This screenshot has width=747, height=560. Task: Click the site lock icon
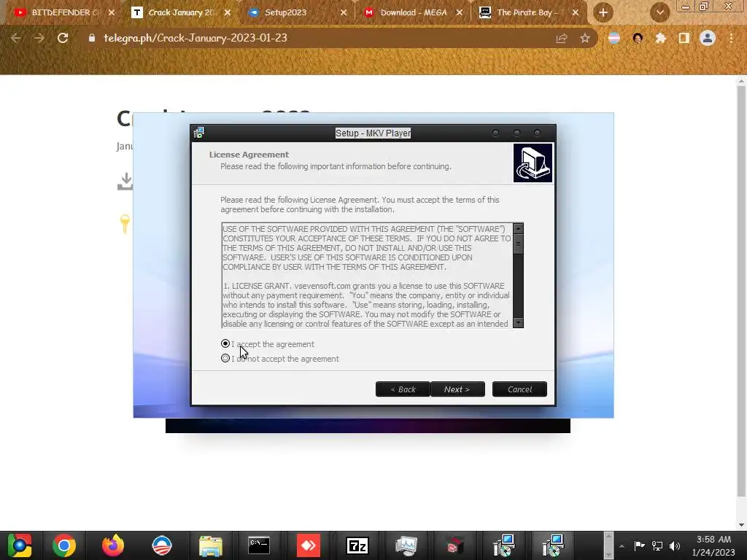[92, 38]
